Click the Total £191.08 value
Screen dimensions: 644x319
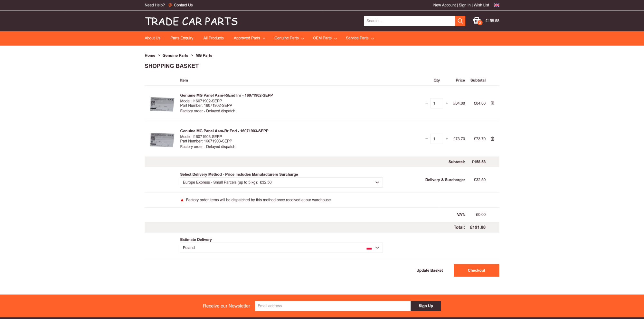478,227
